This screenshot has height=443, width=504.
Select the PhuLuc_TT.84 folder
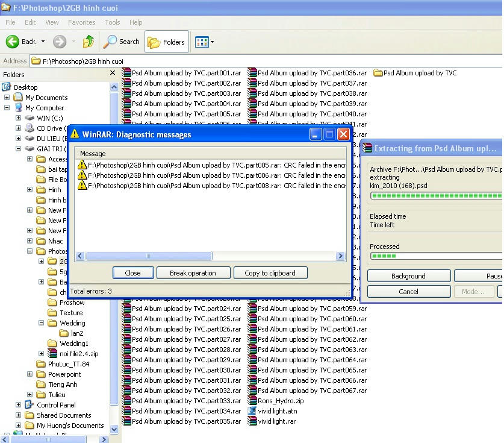pos(63,364)
